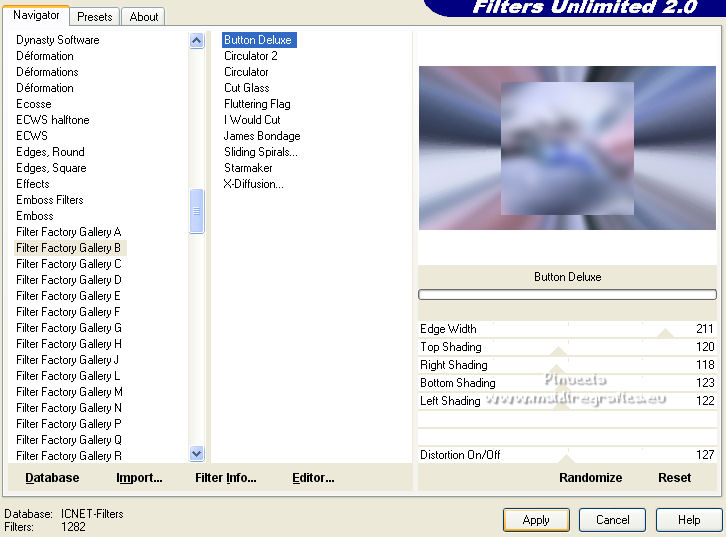Select Effects category
The width and height of the screenshot is (726, 537).
click(x=33, y=184)
